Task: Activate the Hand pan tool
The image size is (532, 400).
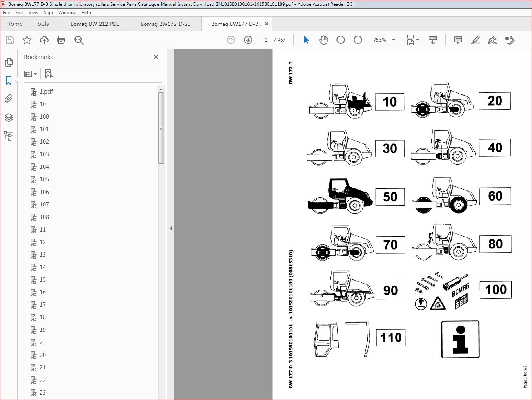Action: pyautogui.click(x=323, y=40)
